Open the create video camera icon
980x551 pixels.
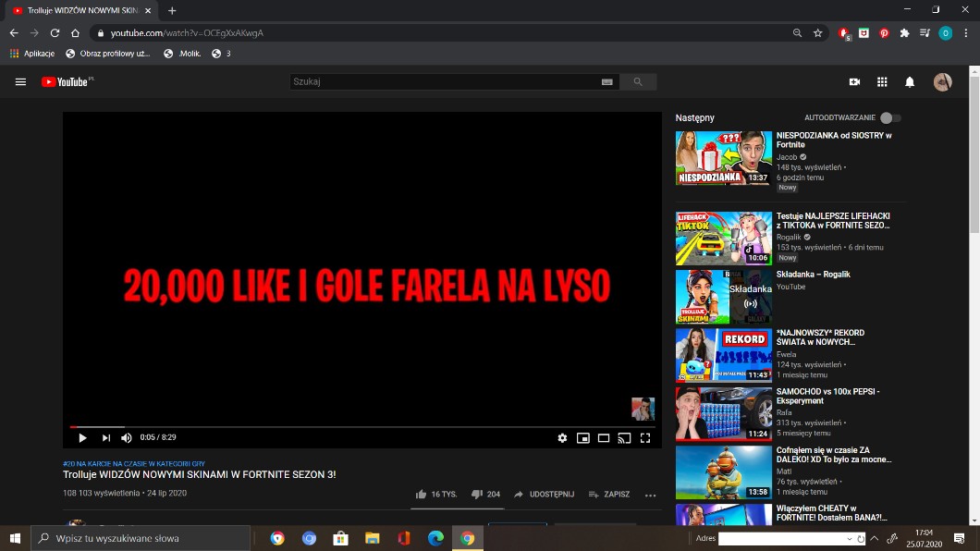click(x=854, y=82)
